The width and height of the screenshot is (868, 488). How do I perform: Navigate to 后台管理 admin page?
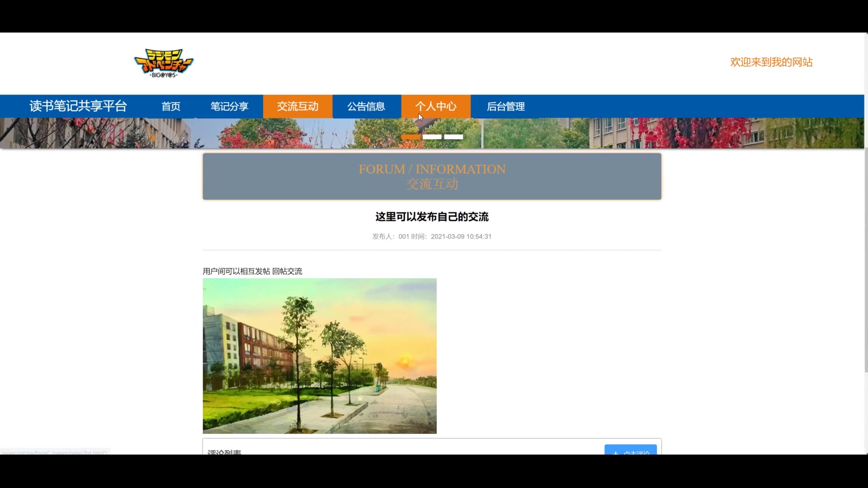[x=505, y=107]
